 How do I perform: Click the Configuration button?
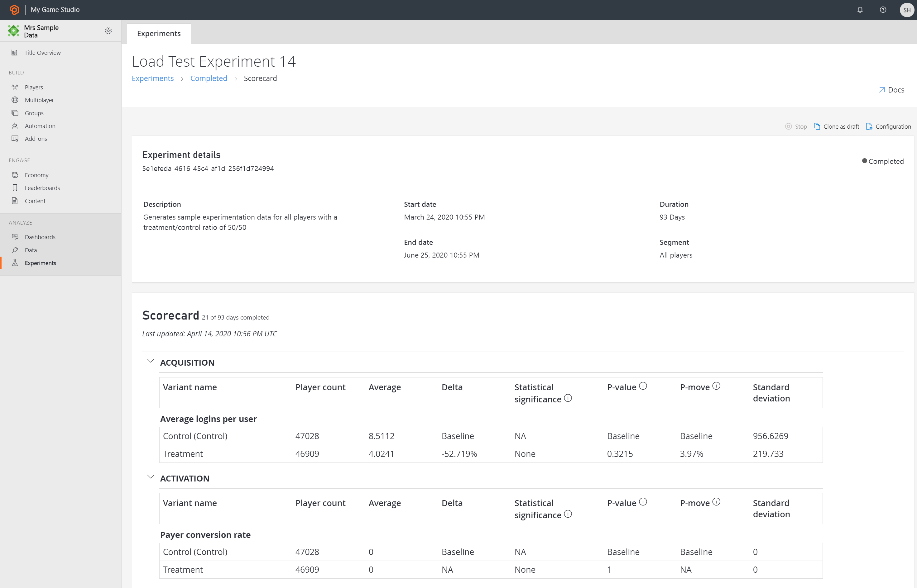(x=889, y=126)
